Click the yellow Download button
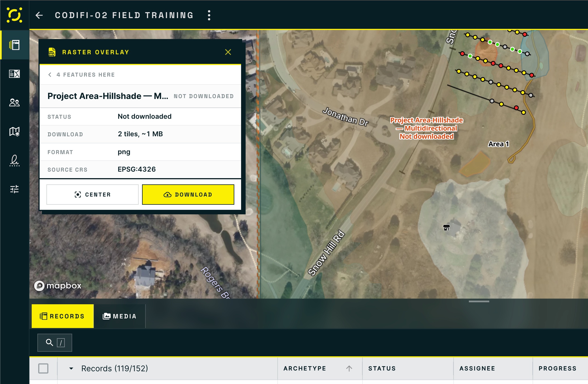The height and width of the screenshot is (384, 588). pos(188,195)
